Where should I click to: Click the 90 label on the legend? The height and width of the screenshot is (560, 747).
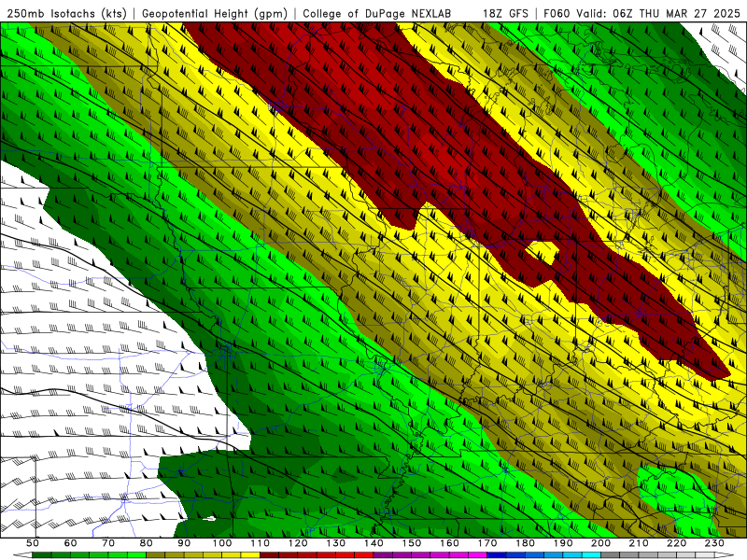(x=184, y=543)
